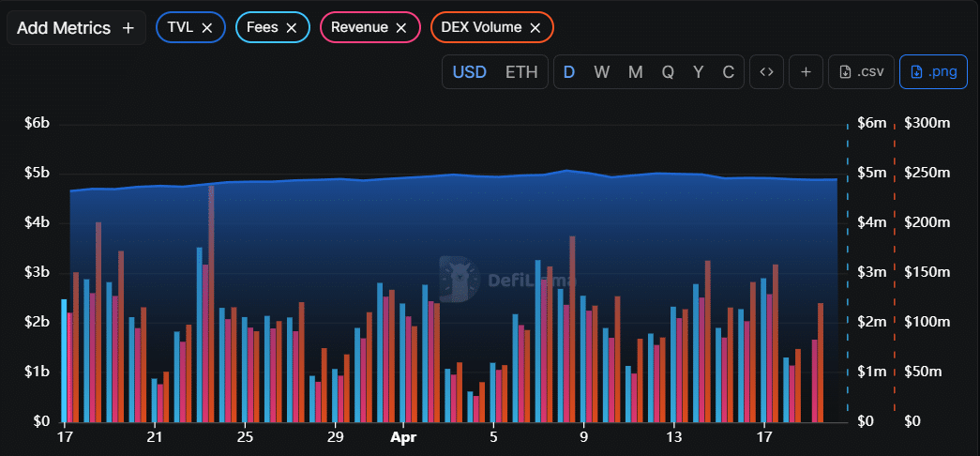Select quarterly (Q) interval
Image resolution: width=980 pixels, height=456 pixels.
coord(668,72)
